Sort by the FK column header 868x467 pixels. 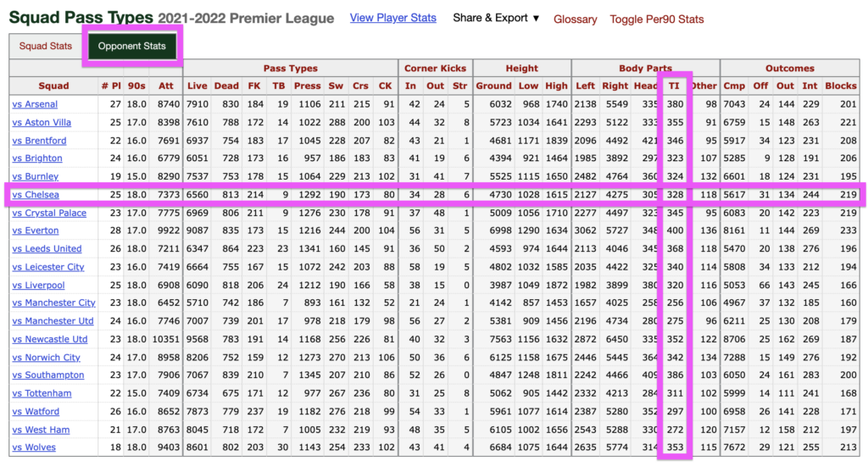coord(254,86)
